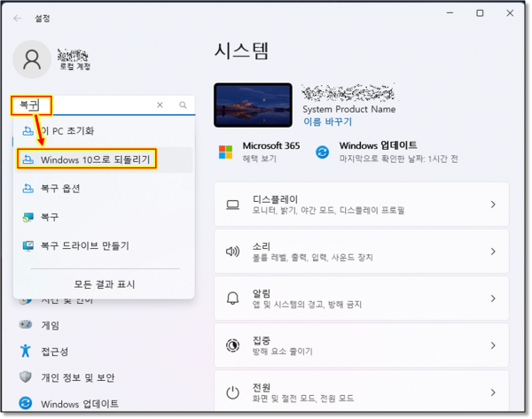This screenshot has width=532, height=419.
Task: Click the 게임 icon in the sidebar
Action: (x=26, y=325)
